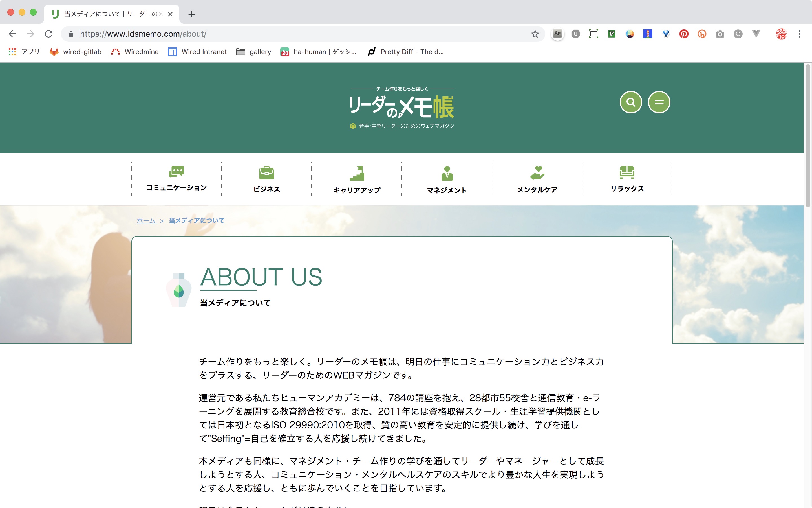
Task: Click the leaf drop icon beside ABOUT US
Action: [179, 290]
